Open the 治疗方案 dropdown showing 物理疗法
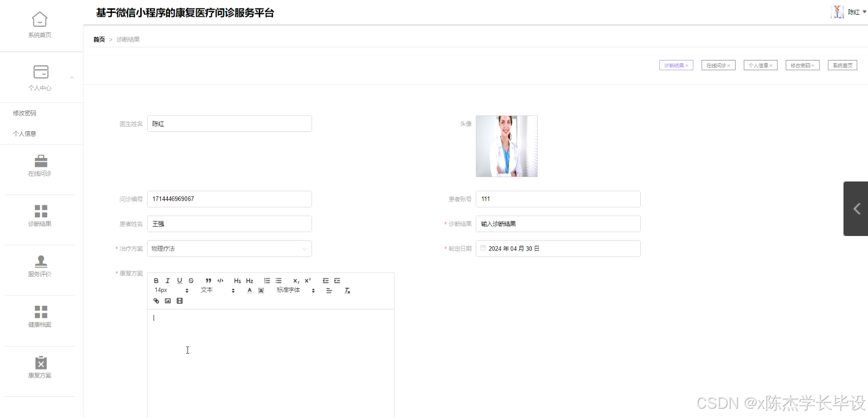The height and width of the screenshot is (418, 868). pos(229,249)
